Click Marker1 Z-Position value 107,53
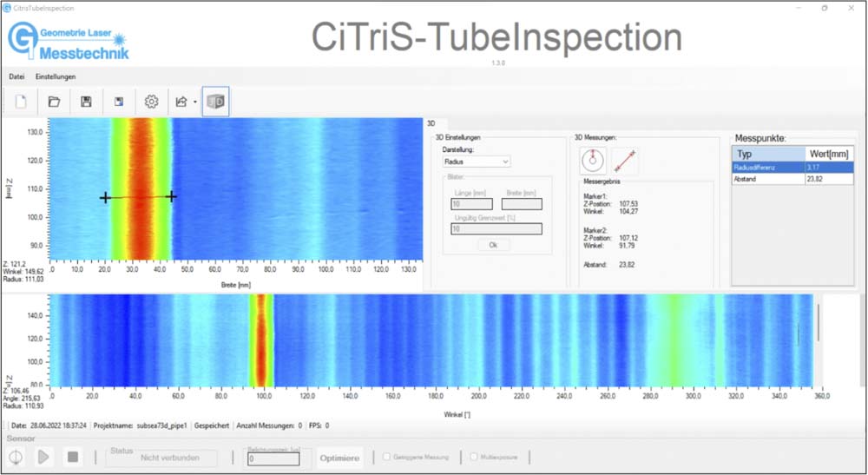This screenshot has width=868, height=475. pyautogui.click(x=628, y=204)
